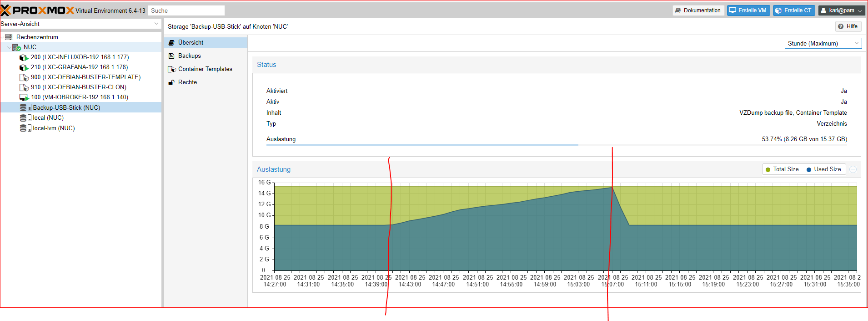Toggle Total Size series in legend
The image size is (868, 321).
pyautogui.click(x=782, y=169)
